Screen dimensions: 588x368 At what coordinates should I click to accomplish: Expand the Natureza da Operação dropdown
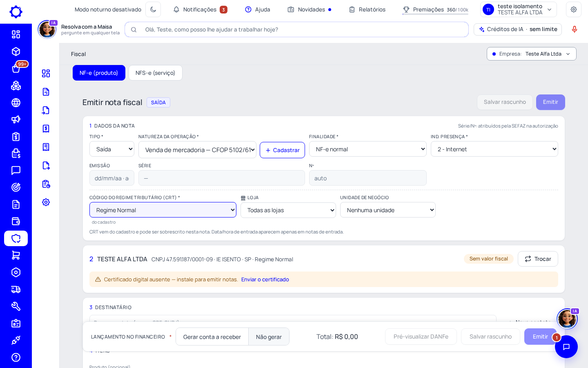pos(197,150)
